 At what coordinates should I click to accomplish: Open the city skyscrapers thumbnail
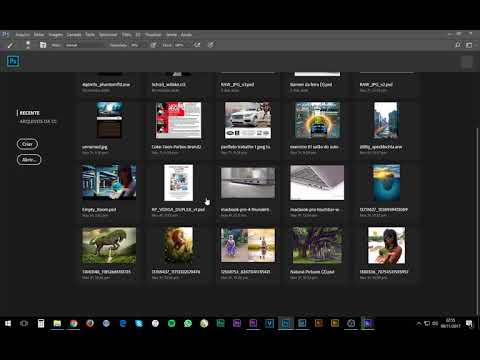(x=386, y=120)
